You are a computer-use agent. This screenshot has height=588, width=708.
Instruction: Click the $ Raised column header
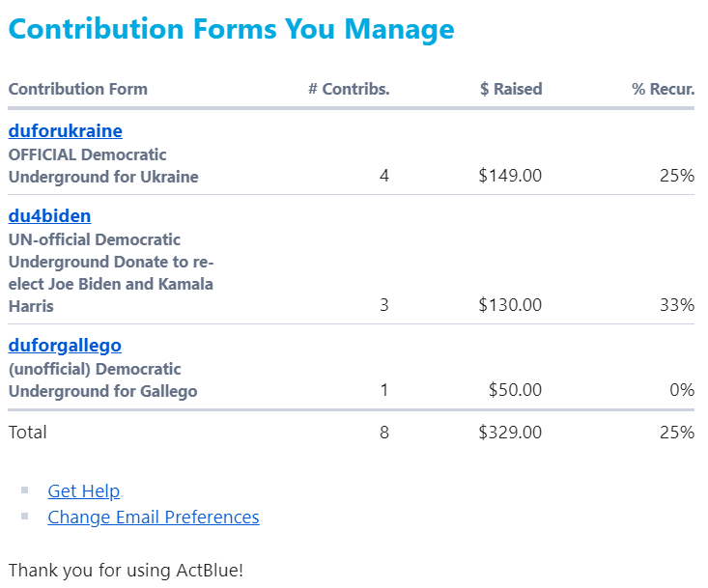[511, 89]
